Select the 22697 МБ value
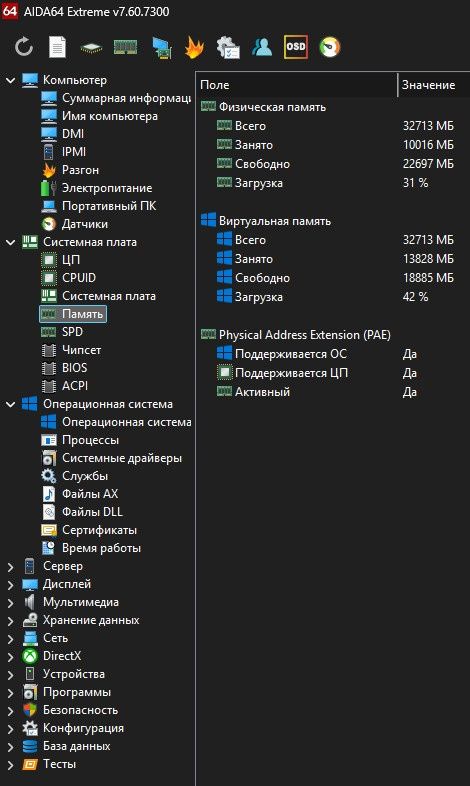This screenshot has width=470, height=786. pos(428,164)
